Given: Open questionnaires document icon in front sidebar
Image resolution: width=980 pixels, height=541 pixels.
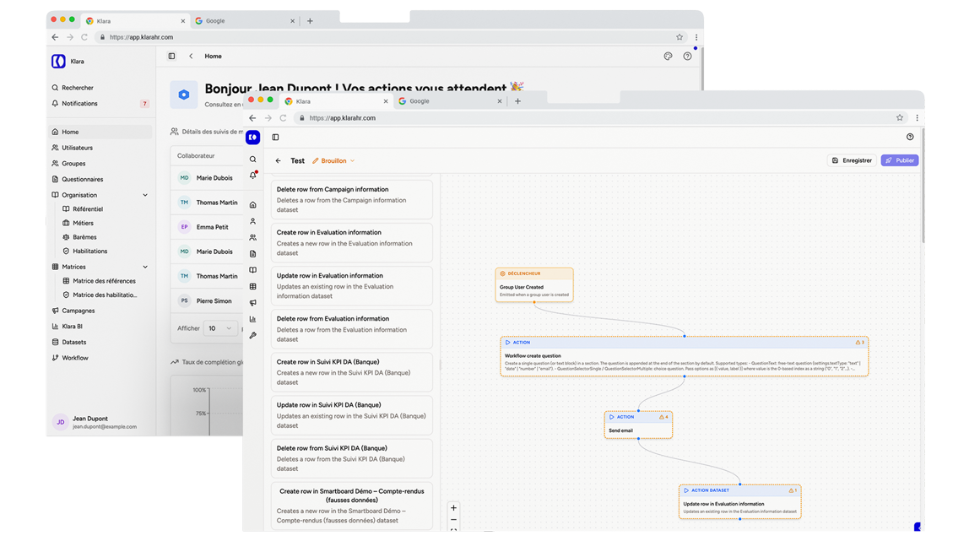Looking at the screenshot, I should tap(252, 254).
